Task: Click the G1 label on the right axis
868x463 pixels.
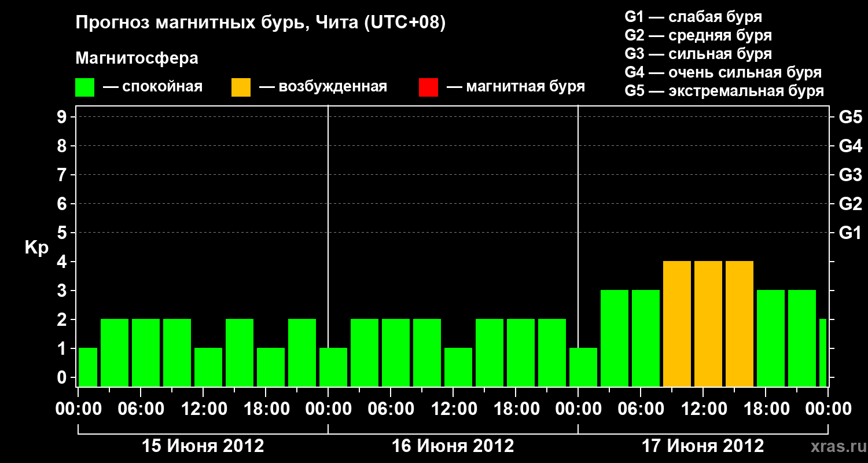Action: click(x=850, y=233)
